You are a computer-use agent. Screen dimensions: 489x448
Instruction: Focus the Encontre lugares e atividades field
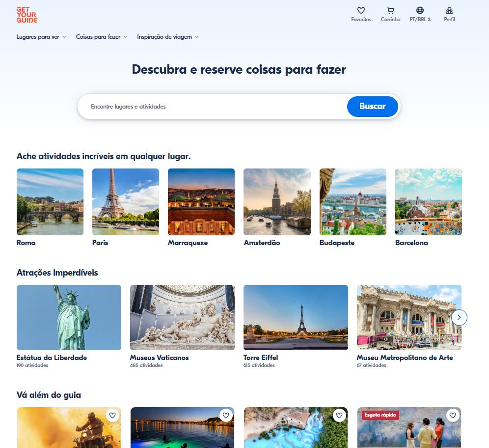(x=212, y=107)
